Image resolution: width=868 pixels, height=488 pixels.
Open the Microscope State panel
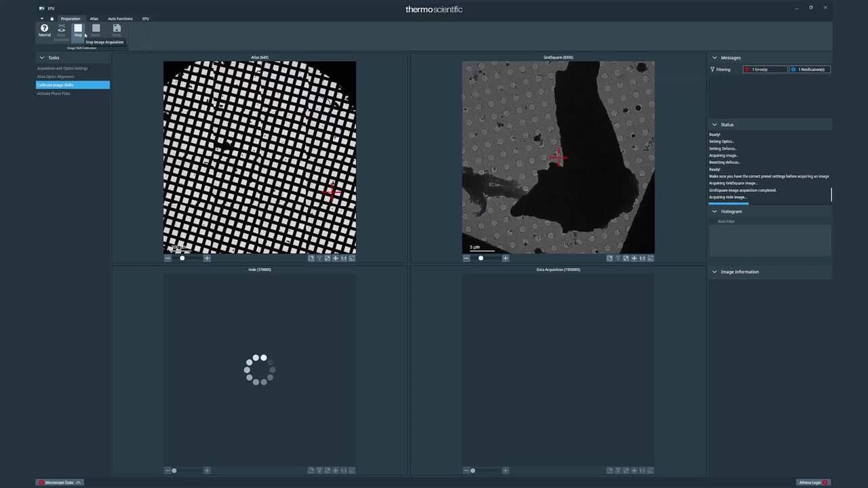[60, 483]
